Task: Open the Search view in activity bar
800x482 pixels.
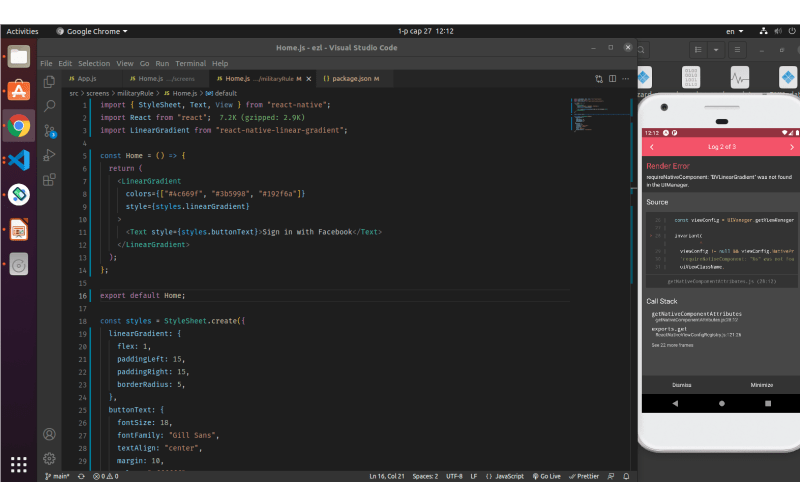Action: click(49, 106)
